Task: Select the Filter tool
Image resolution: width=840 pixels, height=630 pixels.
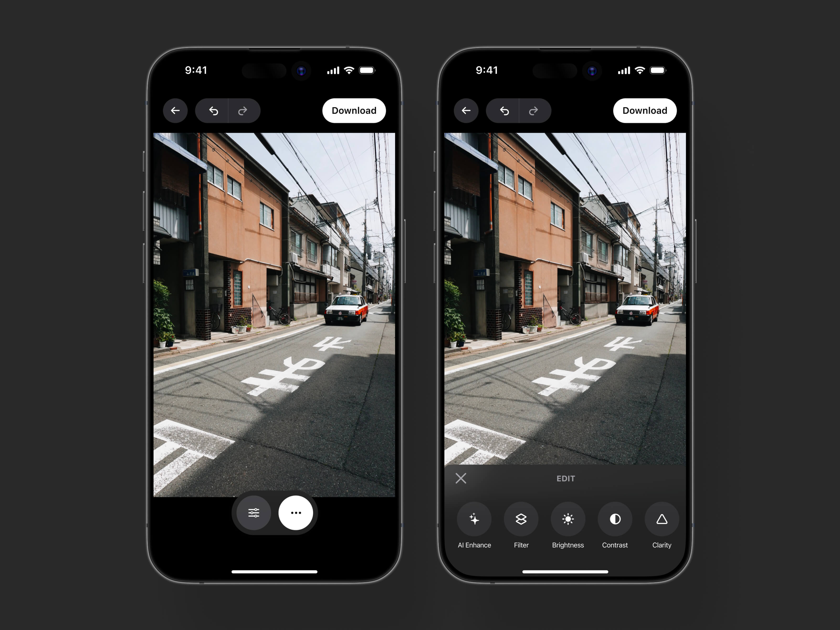Action: pos(521,523)
